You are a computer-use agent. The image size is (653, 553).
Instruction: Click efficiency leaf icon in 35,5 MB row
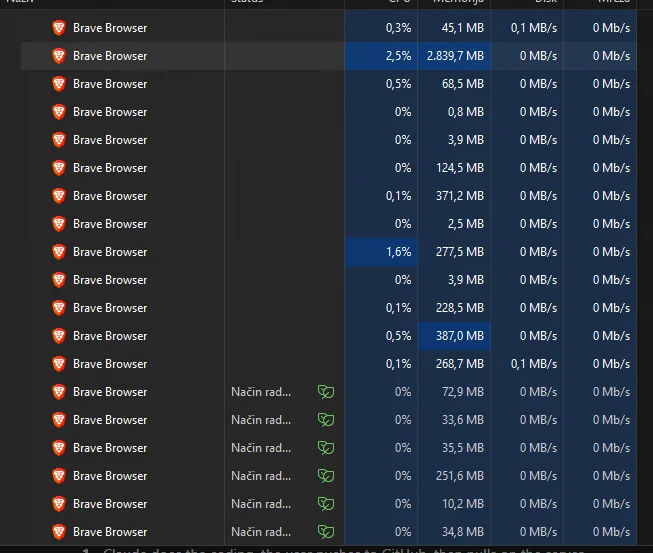tap(326, 448)
